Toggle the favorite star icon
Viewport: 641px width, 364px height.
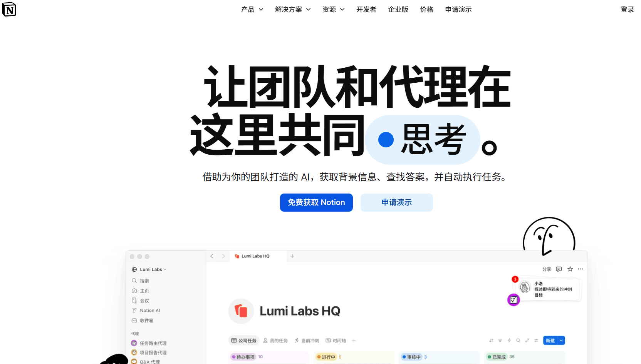coord(570,269)
